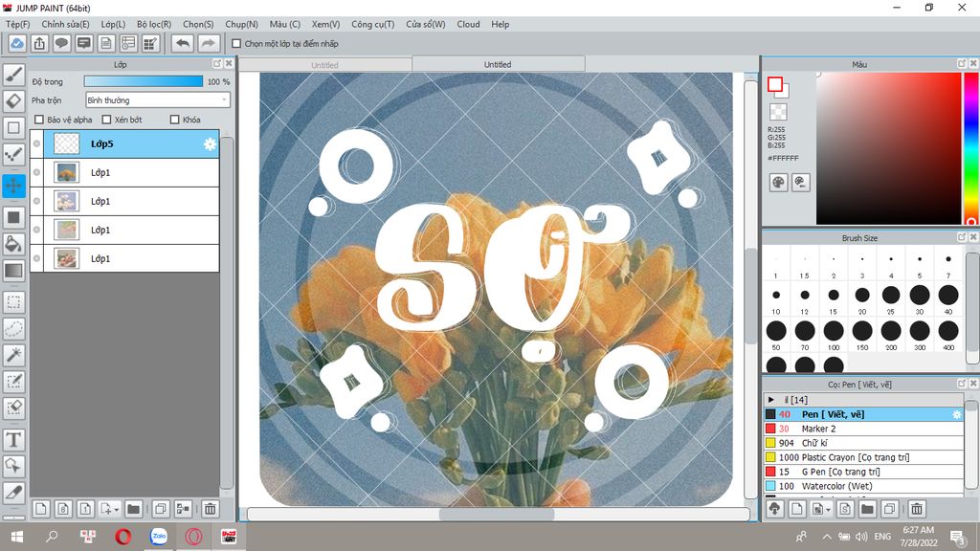
Task: Open the Công cụ(T) menu
Action: click(372, 24)
